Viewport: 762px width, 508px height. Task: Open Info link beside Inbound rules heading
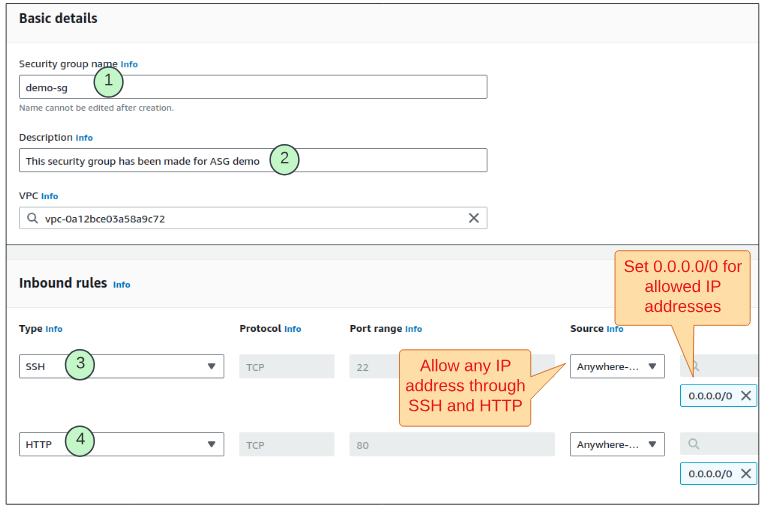tap(121, 285)
